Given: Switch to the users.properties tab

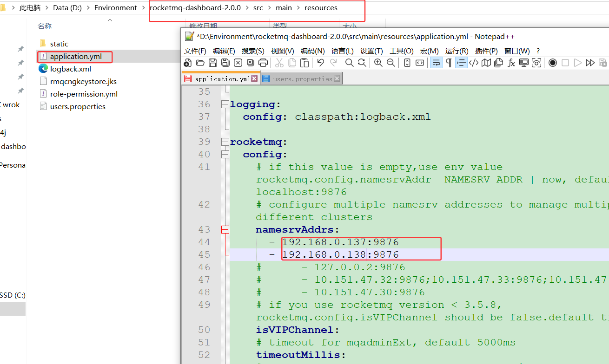Looking at the screenshot, I should click(x=302, y=79).
